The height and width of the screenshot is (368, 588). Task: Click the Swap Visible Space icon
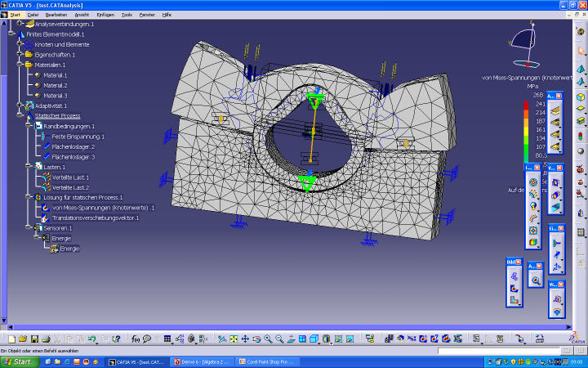point(350,339)
